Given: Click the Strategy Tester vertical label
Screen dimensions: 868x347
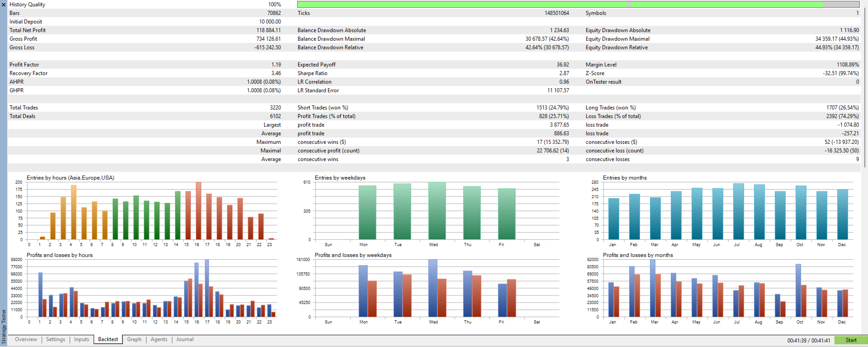Looking at the screenshot, I should tap(4, 327).
